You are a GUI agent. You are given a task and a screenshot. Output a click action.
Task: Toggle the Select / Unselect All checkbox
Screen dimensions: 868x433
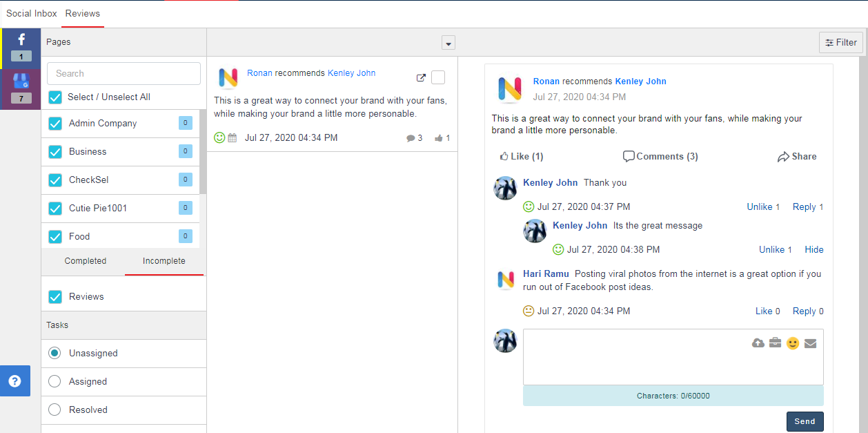pos(55,97)
